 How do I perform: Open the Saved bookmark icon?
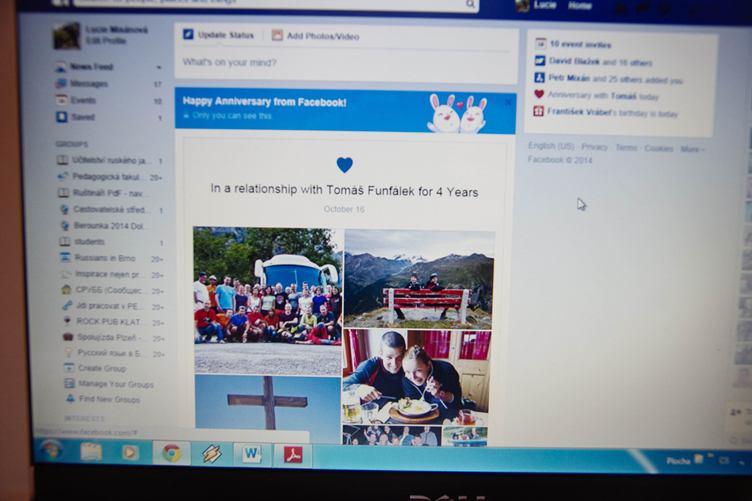click(x=62, y=117)
